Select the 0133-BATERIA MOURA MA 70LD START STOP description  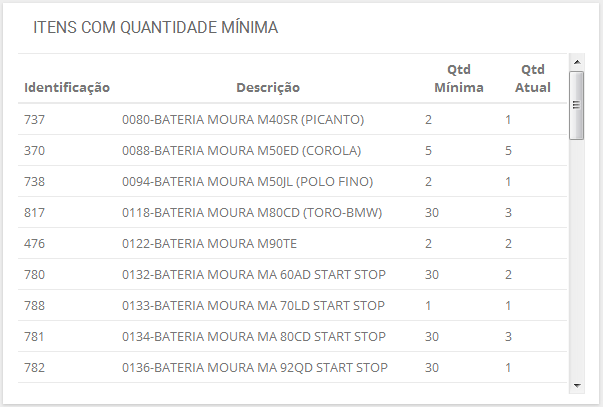click(254, 306)
